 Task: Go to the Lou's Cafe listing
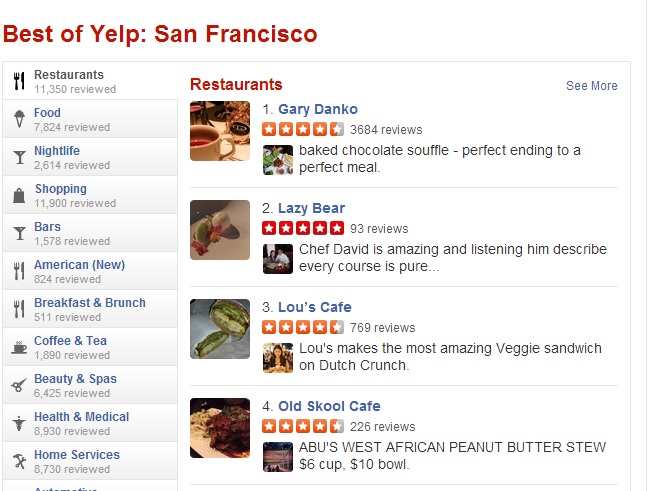coord(314,307)
